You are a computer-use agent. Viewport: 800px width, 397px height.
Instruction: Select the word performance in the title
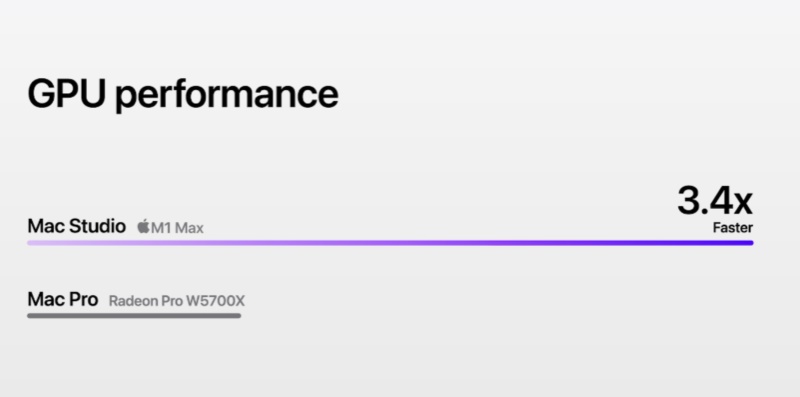tap(227, 95)
